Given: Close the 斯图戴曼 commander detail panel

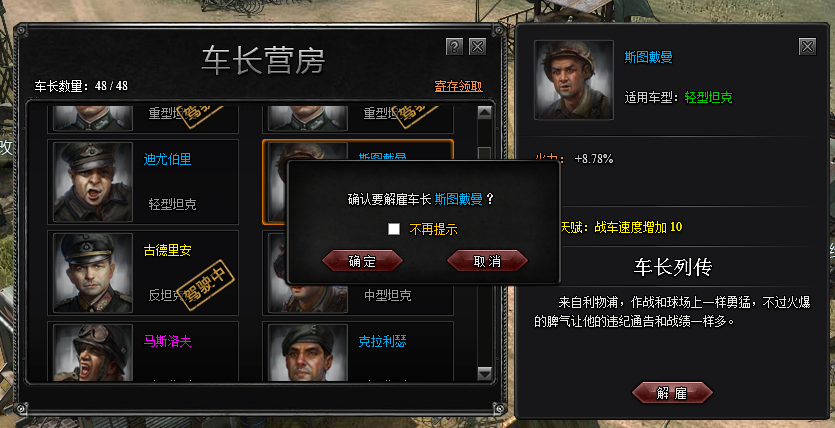Looking at the screenshot, I should tap(807, 47).
